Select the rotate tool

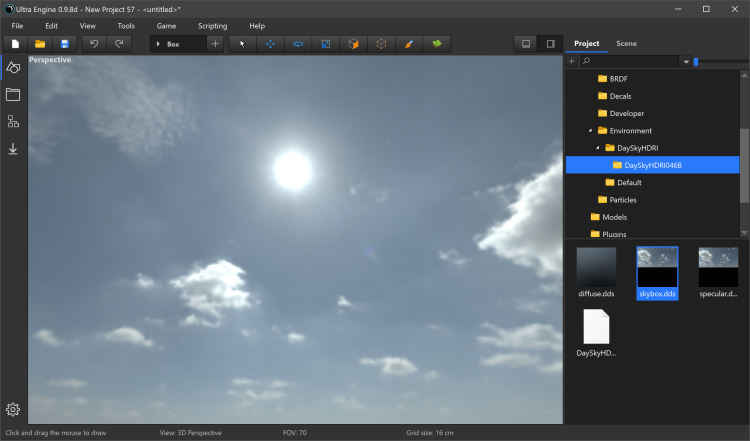pyautogui.click(x=298, y=44)
